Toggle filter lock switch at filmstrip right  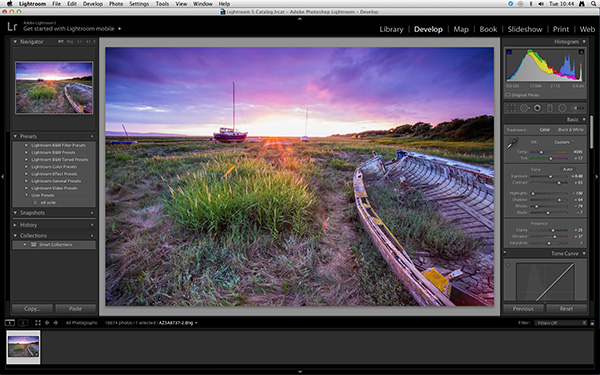tap(592, 323)
